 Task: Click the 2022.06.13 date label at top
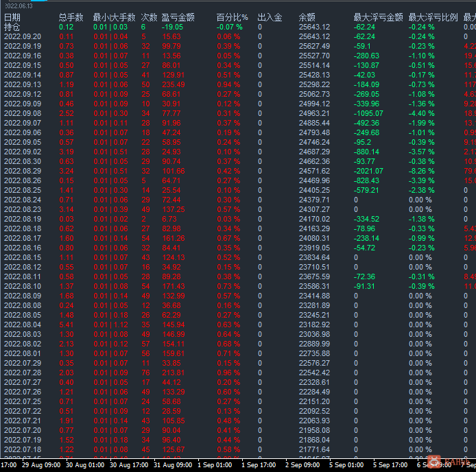point(19,5)
